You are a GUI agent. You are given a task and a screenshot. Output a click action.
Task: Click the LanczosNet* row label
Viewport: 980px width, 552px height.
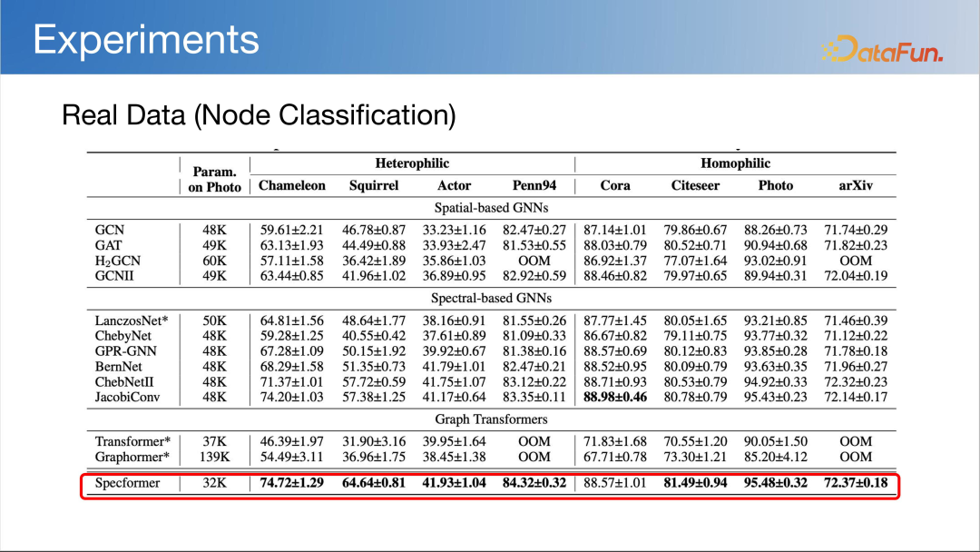point(132,320)
